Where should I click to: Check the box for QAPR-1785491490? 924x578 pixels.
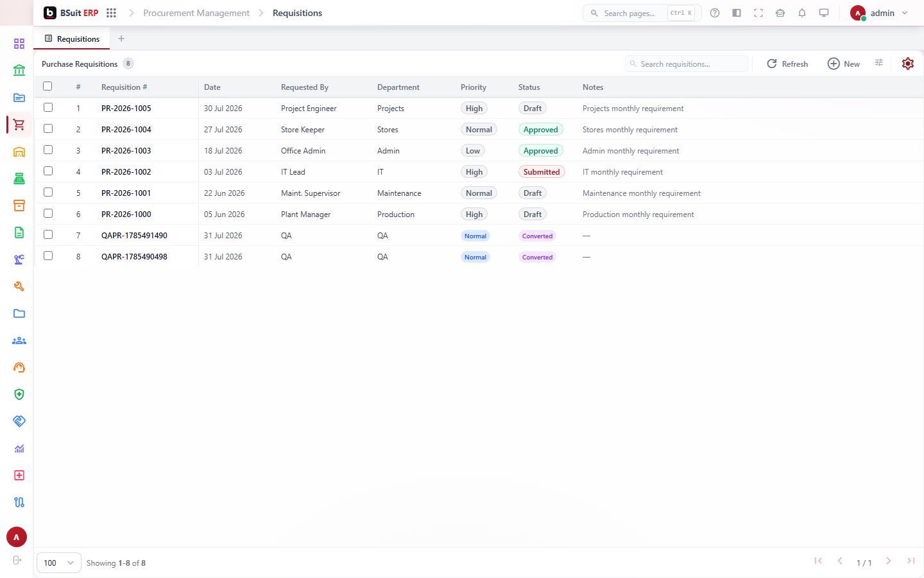point(48,234)
